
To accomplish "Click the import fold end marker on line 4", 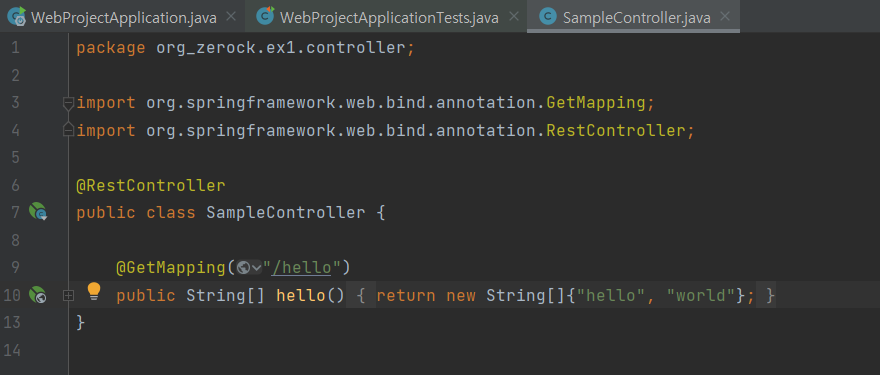I will click(68, 130).
